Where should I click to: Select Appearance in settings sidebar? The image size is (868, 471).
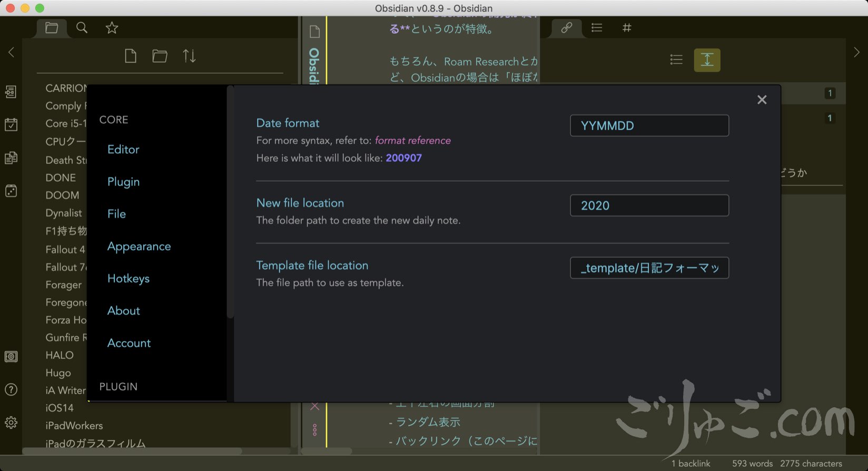click(x=139, y=247)
